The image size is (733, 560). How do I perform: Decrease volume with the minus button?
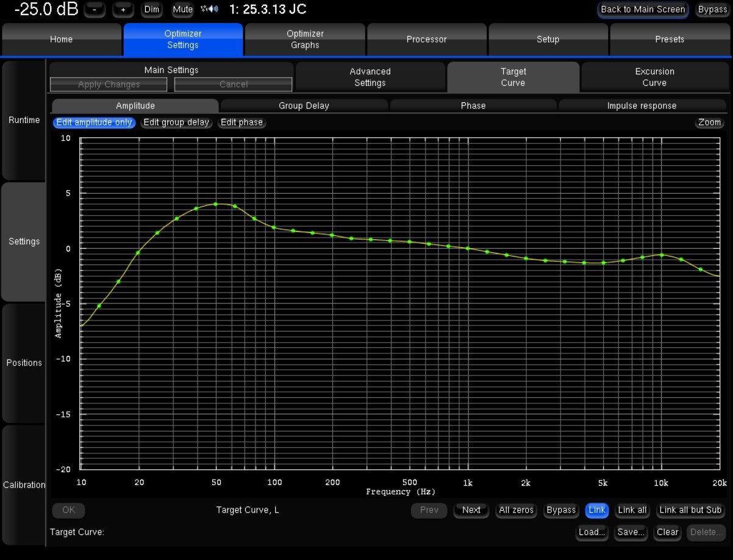click(95, 10)
